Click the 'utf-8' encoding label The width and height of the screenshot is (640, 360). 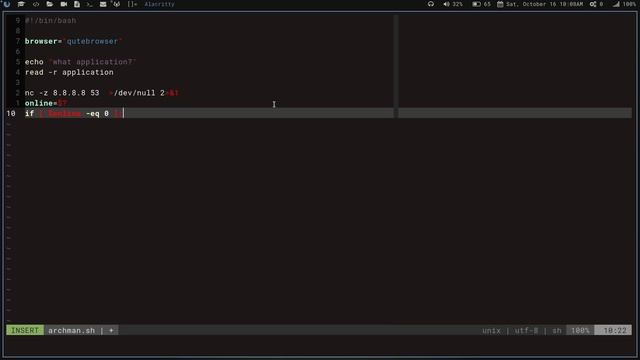(526, 330)
